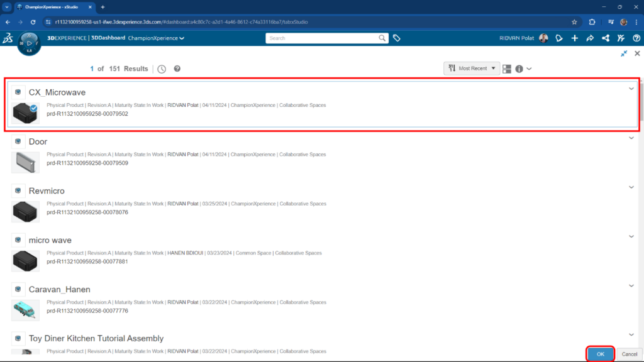Click the RIDVAN Polat profile avatar
Screen dimensions: 644x362
[543, 38]
